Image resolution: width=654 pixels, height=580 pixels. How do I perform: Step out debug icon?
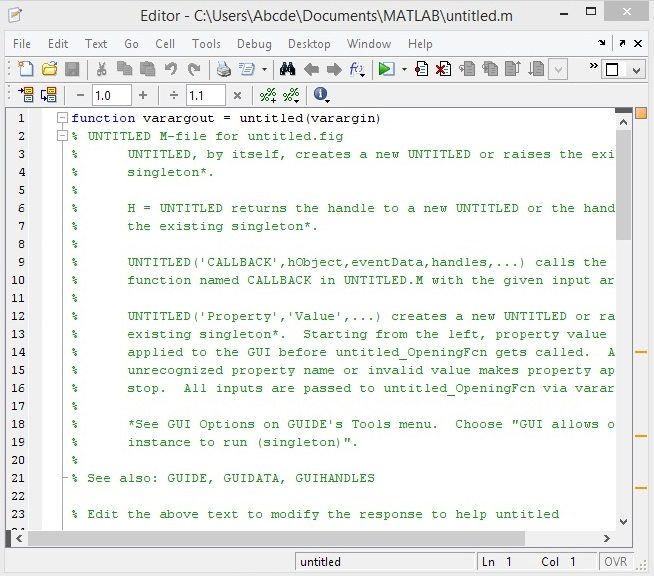click(513, 69)
